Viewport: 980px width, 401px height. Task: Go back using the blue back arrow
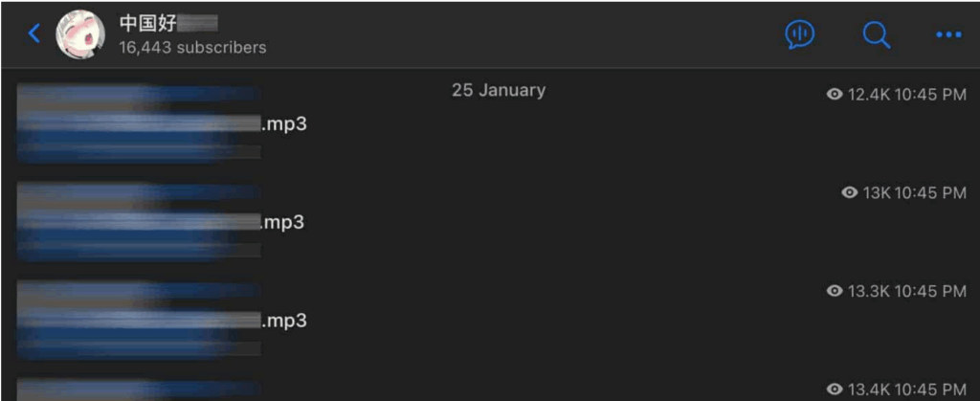pyautogui.click(x=34, y=34)
